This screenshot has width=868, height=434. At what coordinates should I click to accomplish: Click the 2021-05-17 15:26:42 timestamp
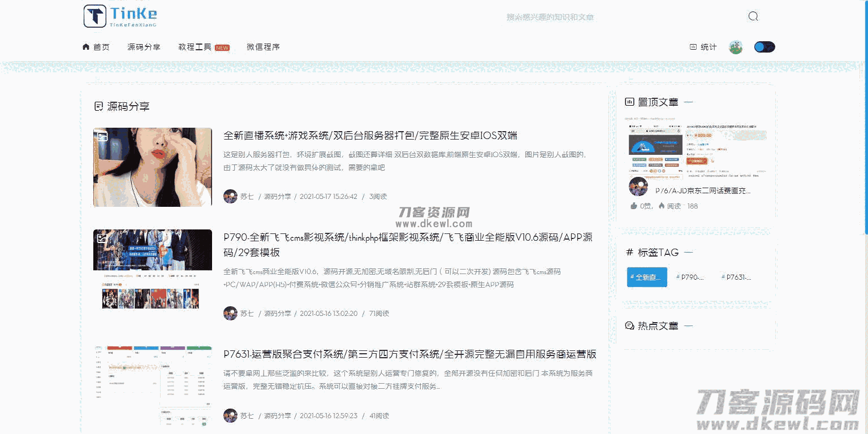click(x=329, y=197)
